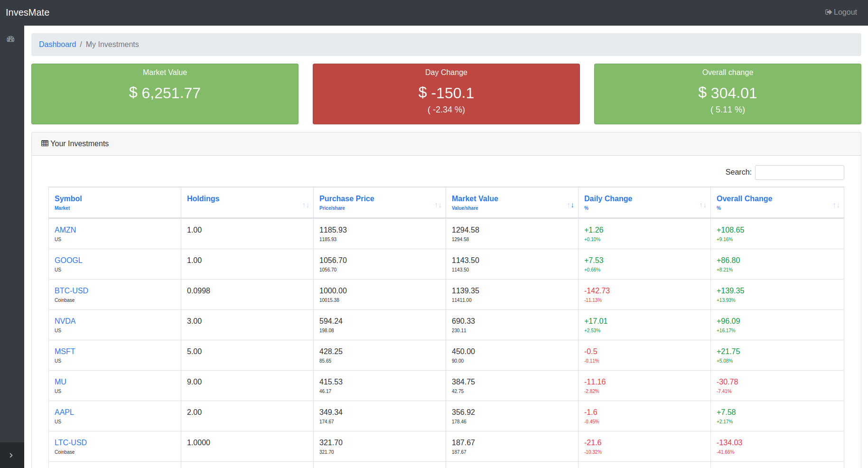
Task: Click LTC-USD market value 187.67
Action: click(x=463, y=442)
